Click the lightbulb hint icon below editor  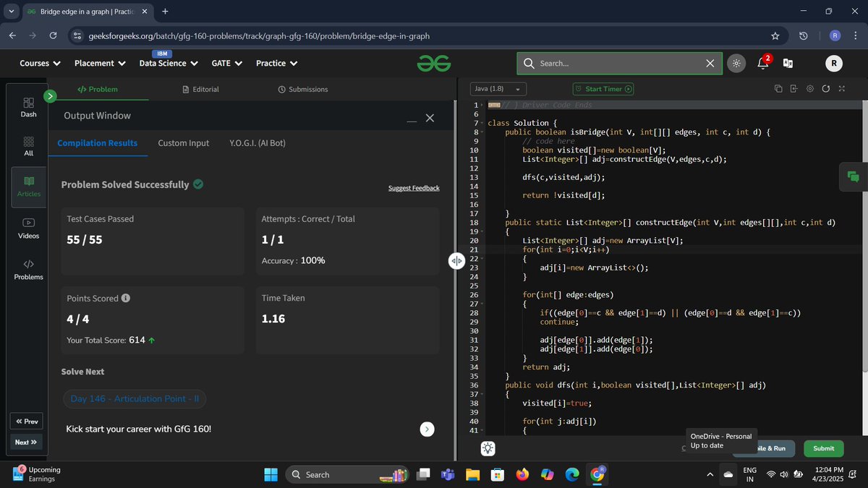pos(488,448)
